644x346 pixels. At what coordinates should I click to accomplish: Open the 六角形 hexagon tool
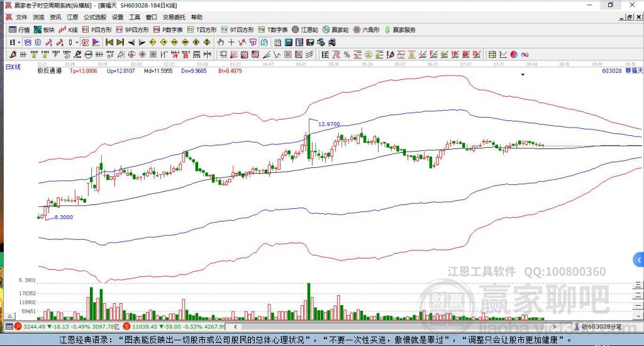click(367, 30)
